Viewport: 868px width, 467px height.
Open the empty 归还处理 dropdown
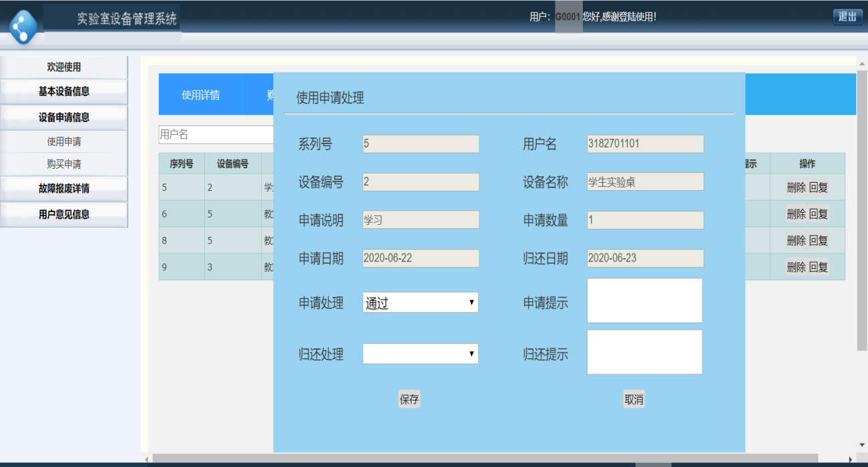tap(421, 354)
